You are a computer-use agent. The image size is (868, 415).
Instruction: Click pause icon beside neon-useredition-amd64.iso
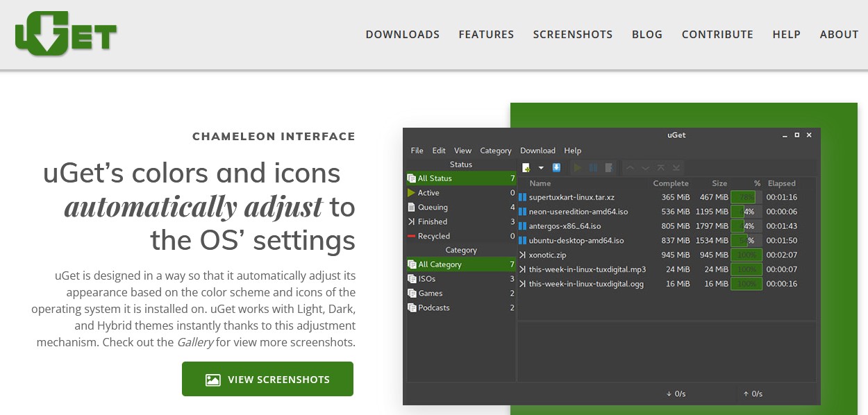click(x=523, y=212)
